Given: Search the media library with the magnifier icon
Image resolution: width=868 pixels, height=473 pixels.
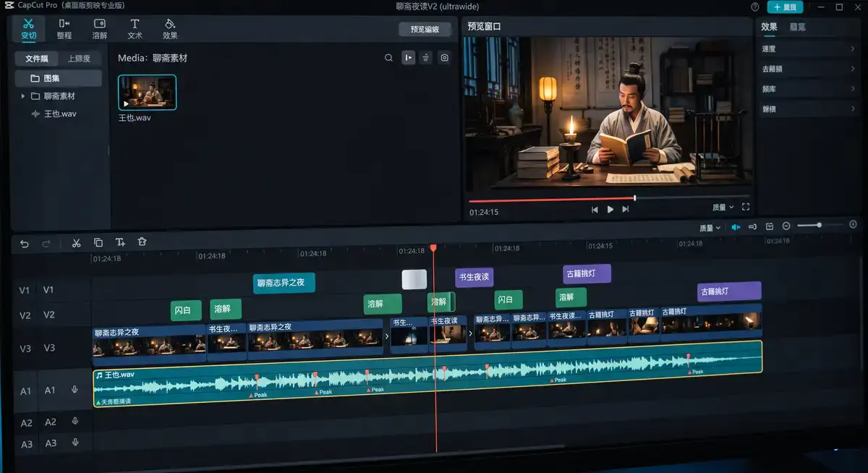Looking at the screenshot, I should (x=389, y=58).
